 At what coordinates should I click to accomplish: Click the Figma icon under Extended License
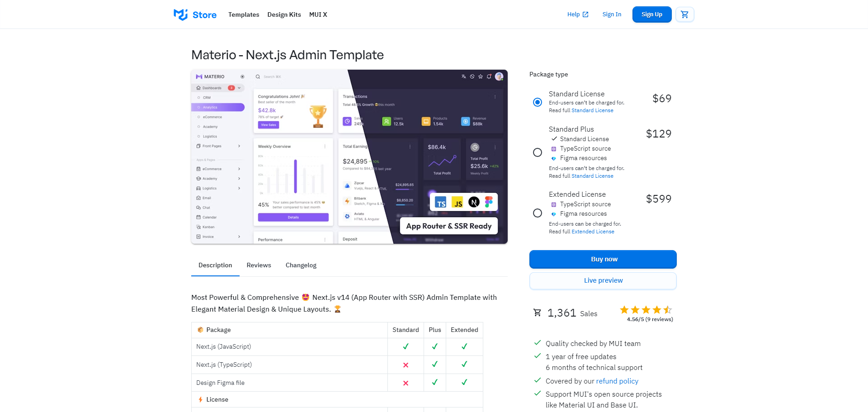[x=554, y=214]
